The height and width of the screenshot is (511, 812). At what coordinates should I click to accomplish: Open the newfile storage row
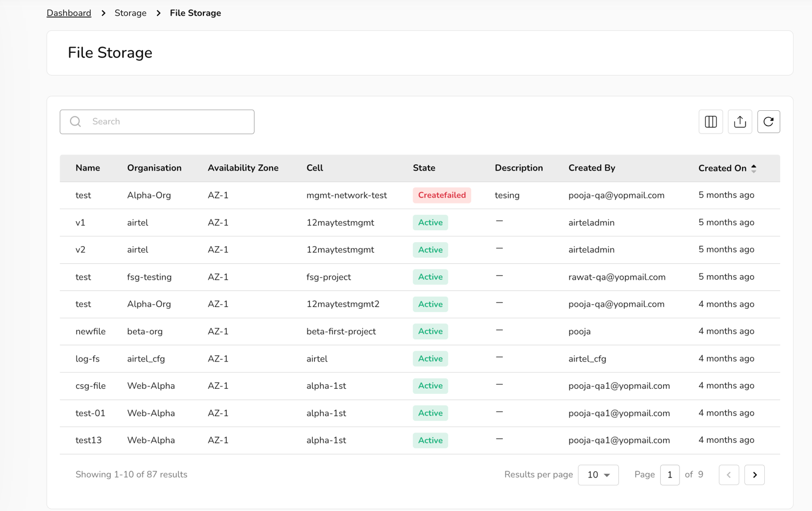(90, 331)
